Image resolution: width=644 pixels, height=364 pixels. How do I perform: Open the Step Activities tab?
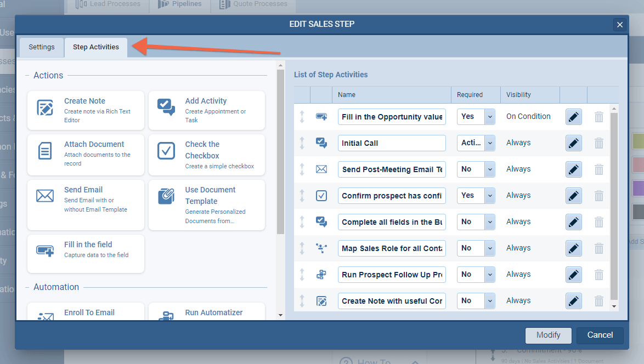coord(96,47)
